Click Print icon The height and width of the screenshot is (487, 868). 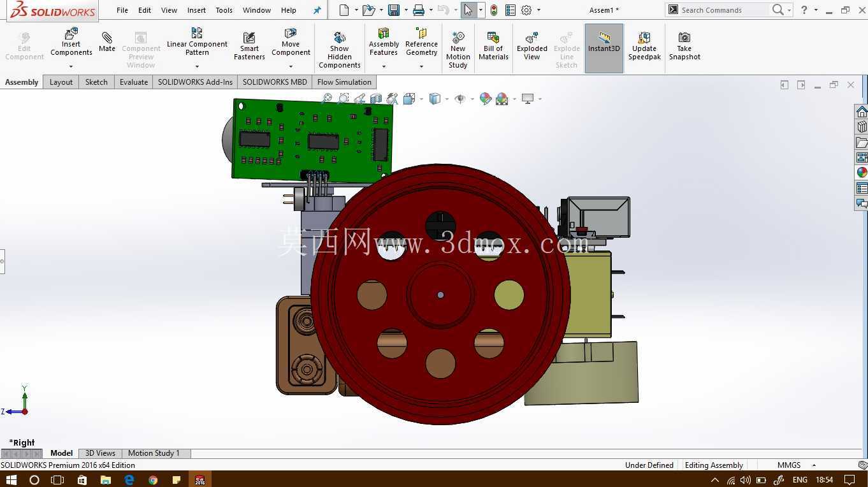pos(419,10)
